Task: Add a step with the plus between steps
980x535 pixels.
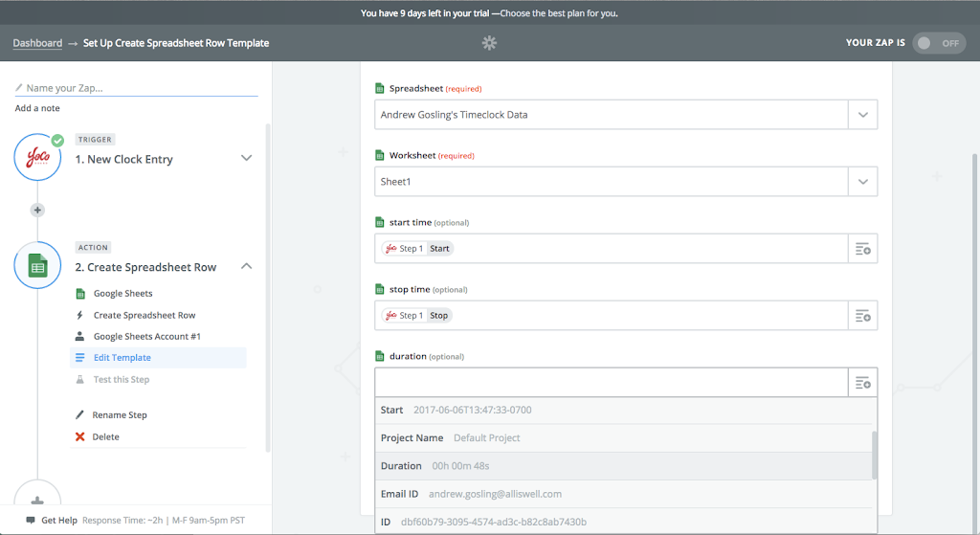Action: point(37,210)
